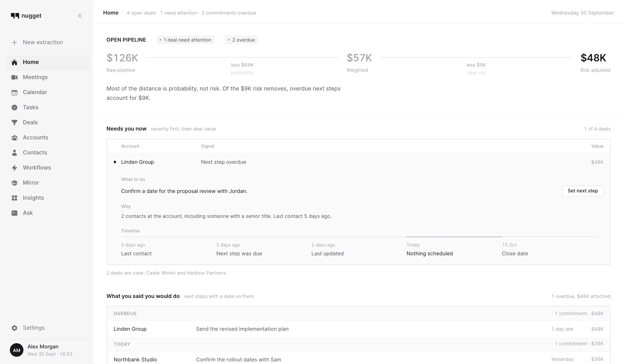624x364 pixels.
Task: Open the overdue Linden Group implementation plan commitment
Action: click(358, 329)
